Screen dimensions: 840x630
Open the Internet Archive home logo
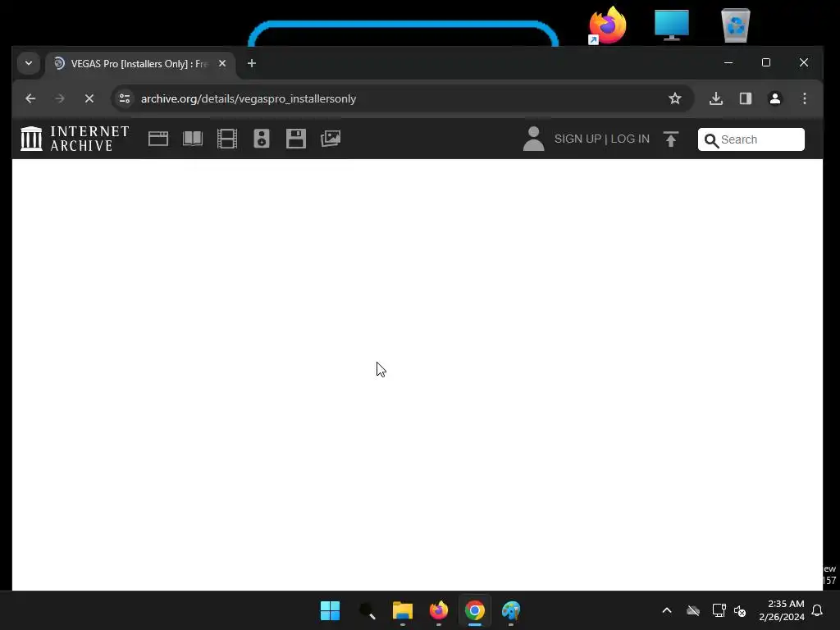75,139
